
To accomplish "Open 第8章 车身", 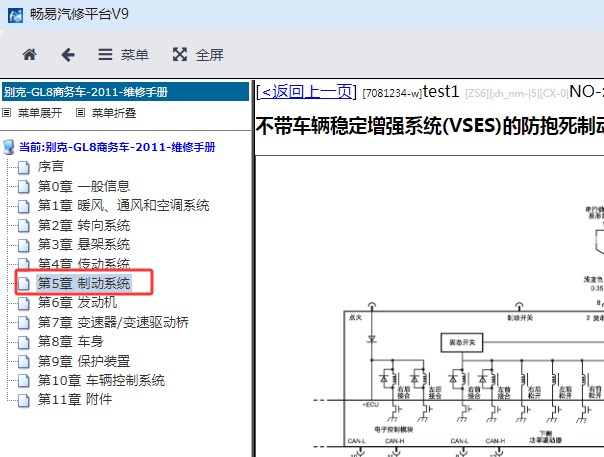I will click(x=70, y=341).
